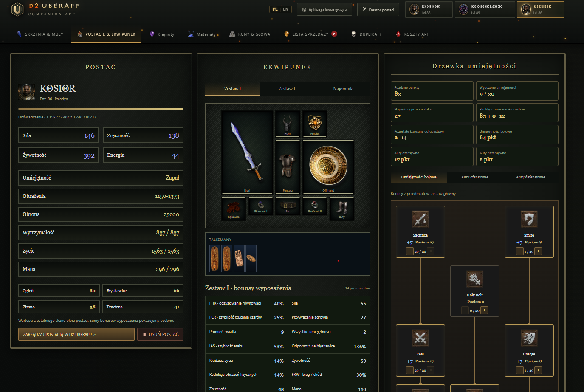Remove a point from Zeal

(x=410, y=370)
